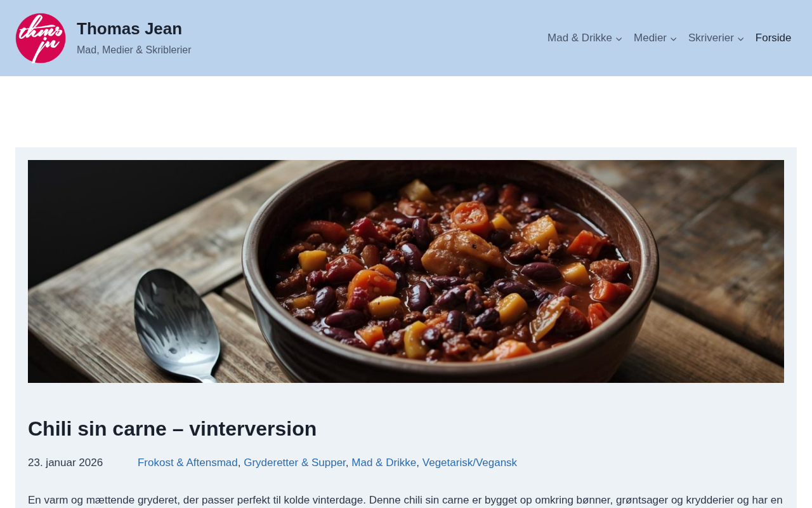Open the Mad & Drikke navigation menu item

(580, 38)
